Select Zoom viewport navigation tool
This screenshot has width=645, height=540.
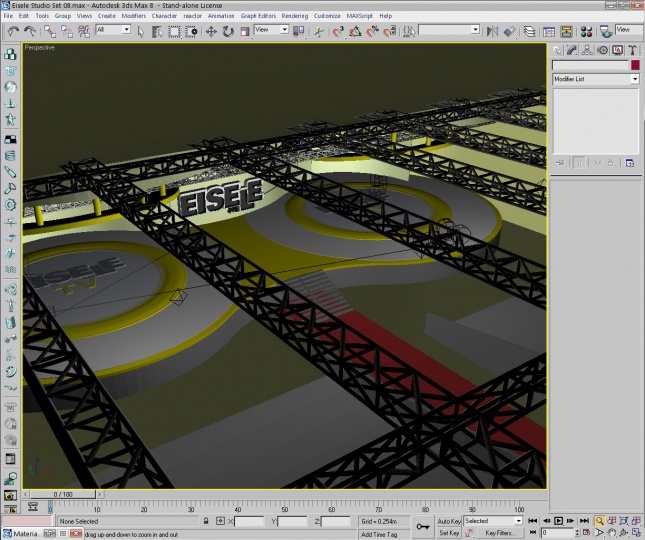pos(599,521)
